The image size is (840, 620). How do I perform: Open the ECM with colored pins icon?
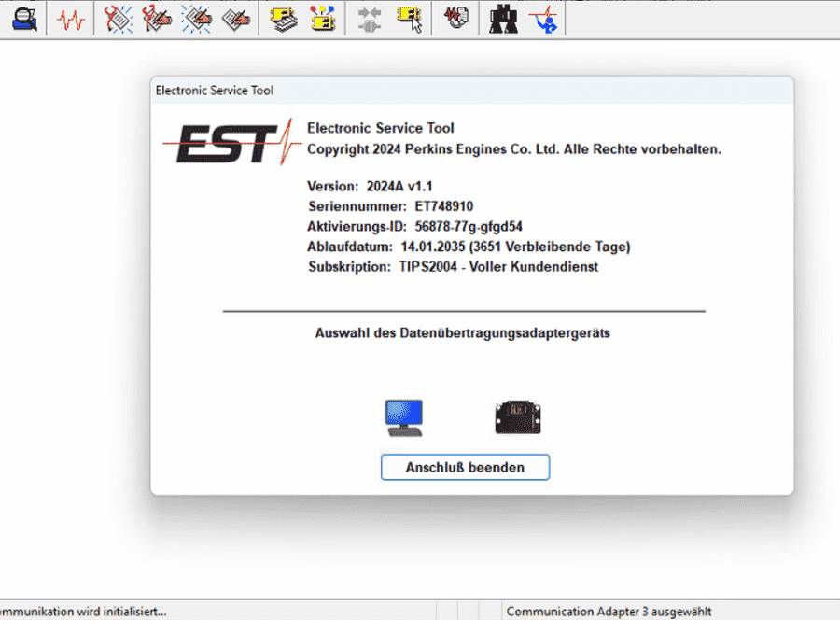pos(323,19)
